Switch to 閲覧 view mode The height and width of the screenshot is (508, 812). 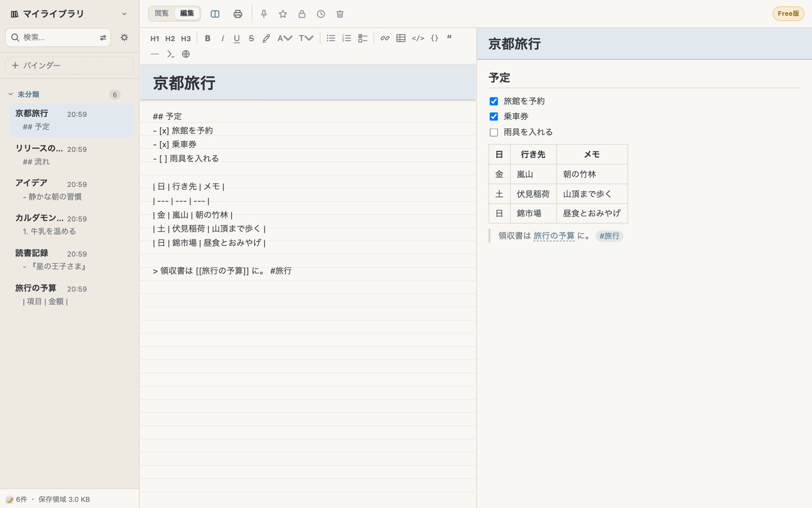pyautogui.click(x=162, y=14)
